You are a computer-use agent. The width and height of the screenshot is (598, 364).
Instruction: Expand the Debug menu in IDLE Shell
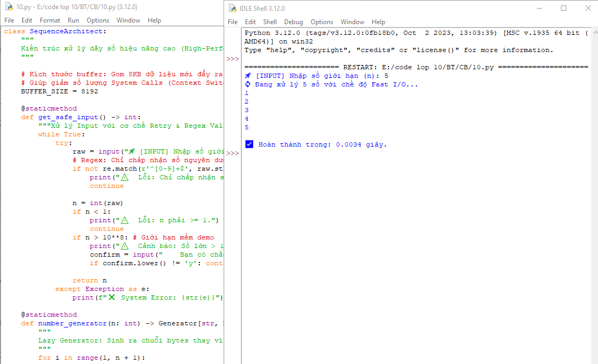pyautogui.click(x=293, y=22)
